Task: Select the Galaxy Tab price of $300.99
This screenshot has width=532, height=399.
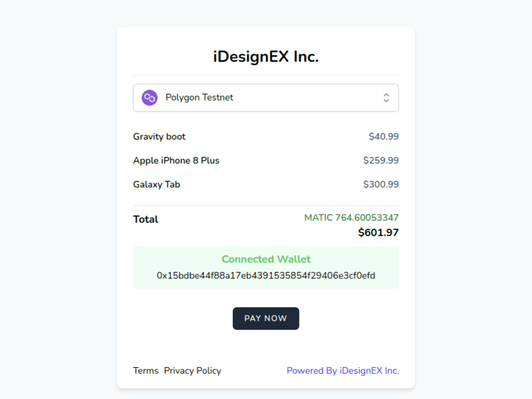Action: click(381, 184)
